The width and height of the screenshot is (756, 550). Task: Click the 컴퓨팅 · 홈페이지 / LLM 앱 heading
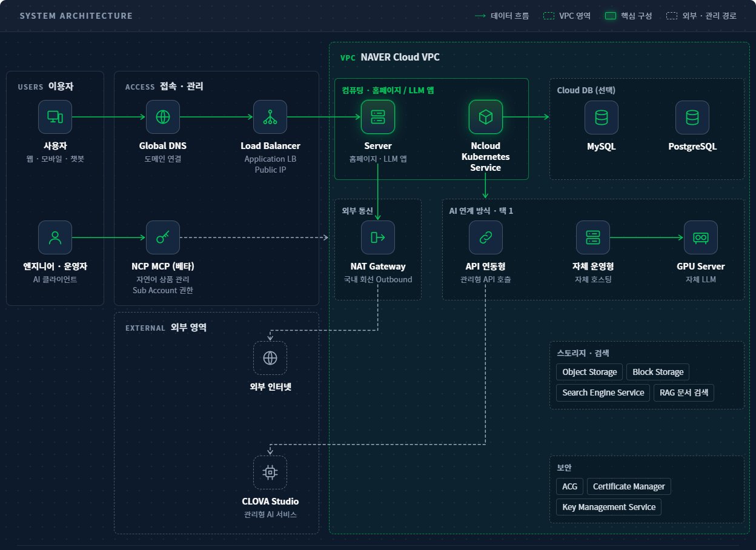pyautogui.click(x=388, y=90)
